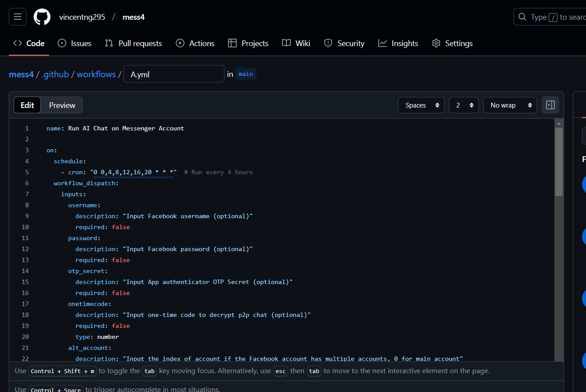
Task: Open the Spaces indent mode dropdown
Action: coord(421,105)
